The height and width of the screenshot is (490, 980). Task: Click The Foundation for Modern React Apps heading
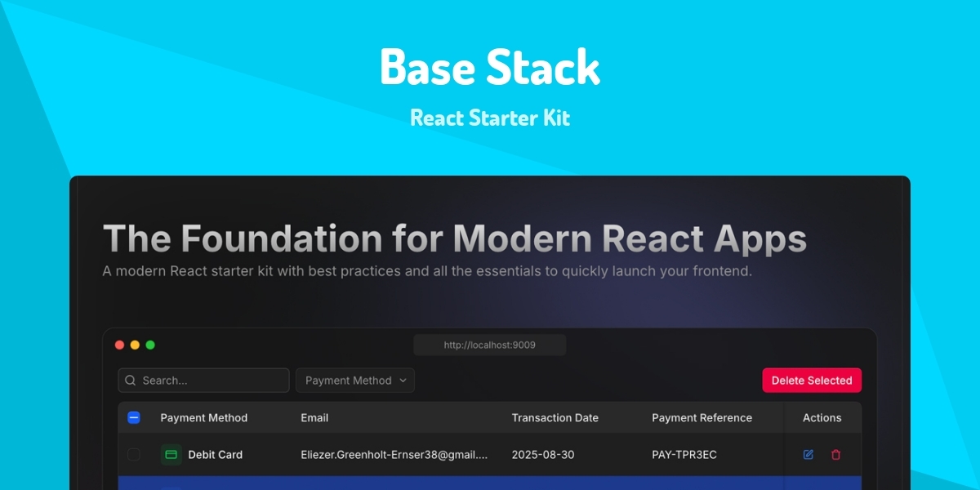[x=455, y=238]
